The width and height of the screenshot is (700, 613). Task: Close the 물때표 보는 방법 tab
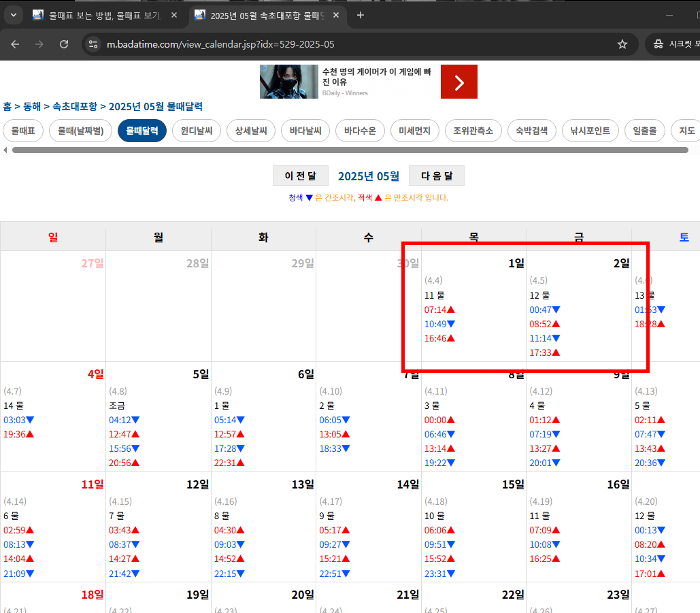click(x=174, y=15)
